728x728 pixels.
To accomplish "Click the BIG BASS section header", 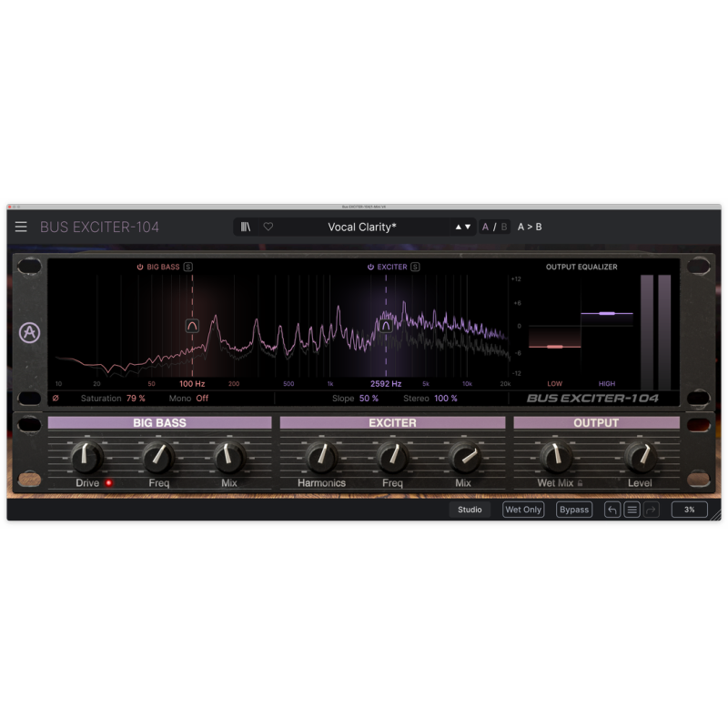I will click(x=160, y=422).
